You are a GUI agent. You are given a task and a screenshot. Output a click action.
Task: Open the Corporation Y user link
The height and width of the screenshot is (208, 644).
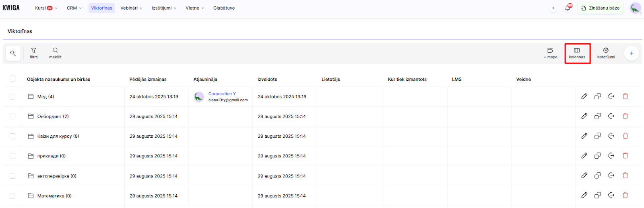click(x=222, y=94)
